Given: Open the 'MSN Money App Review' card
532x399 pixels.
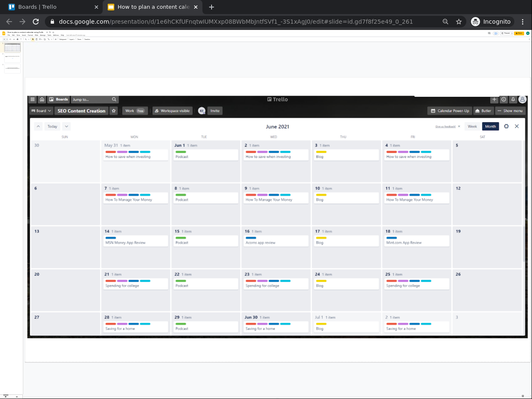Looking at the screenshot, I should [x=136, y=241].
